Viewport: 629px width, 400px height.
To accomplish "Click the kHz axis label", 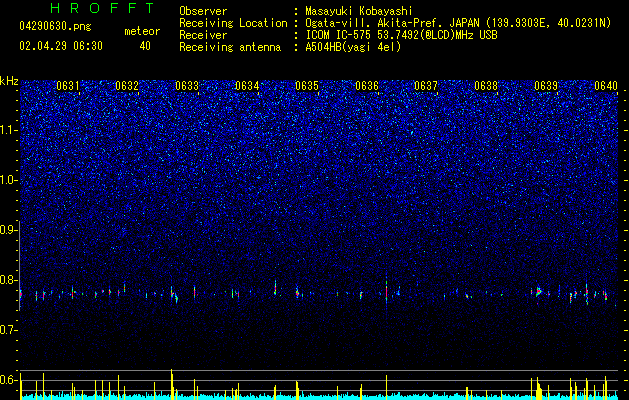I will pos(9,81).
